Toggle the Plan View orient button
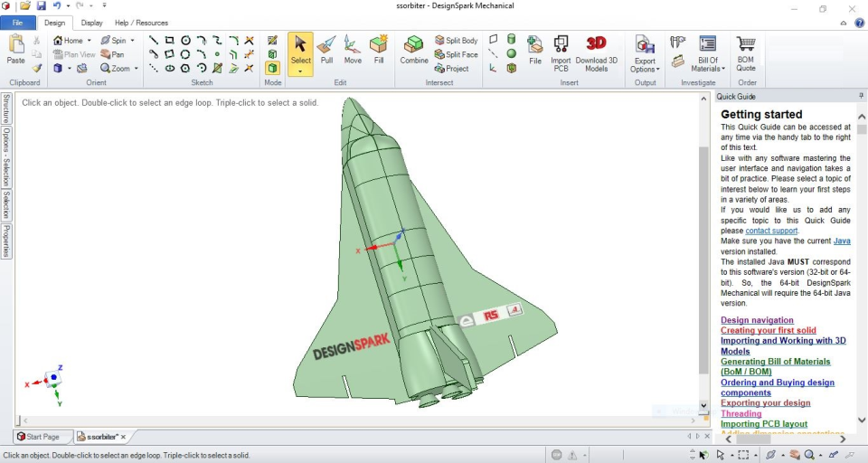Screen dimensions: 868x463 (74, 54)
